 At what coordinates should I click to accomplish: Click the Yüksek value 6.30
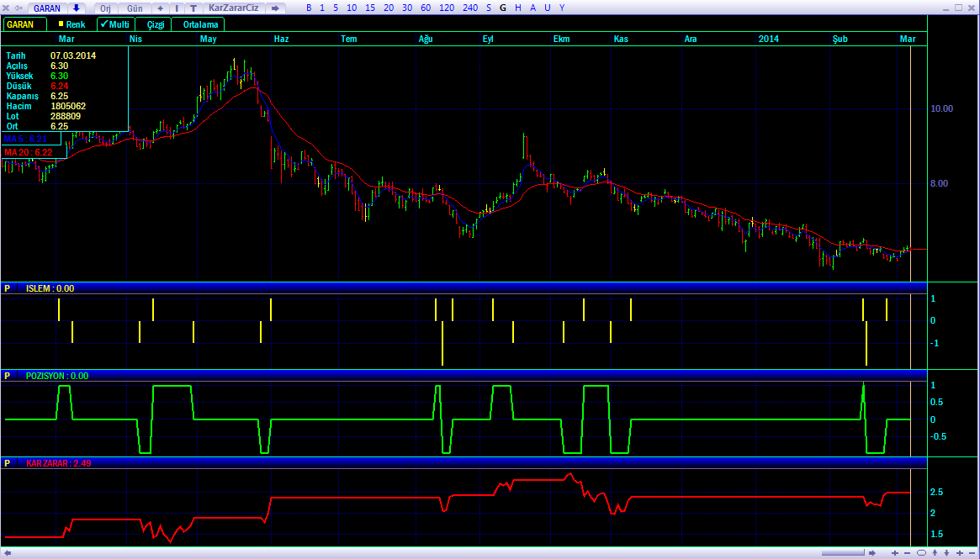pos(60,76)
